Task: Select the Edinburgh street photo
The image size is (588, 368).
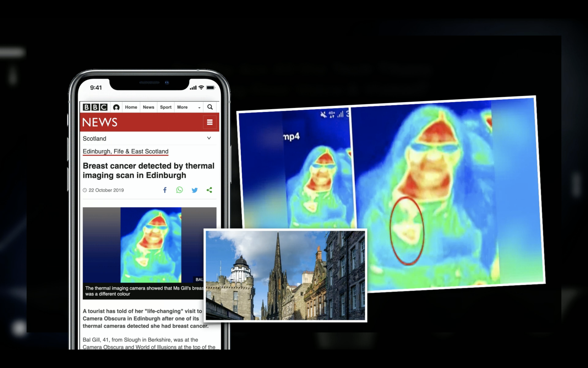Action: (x=285, y=275)
